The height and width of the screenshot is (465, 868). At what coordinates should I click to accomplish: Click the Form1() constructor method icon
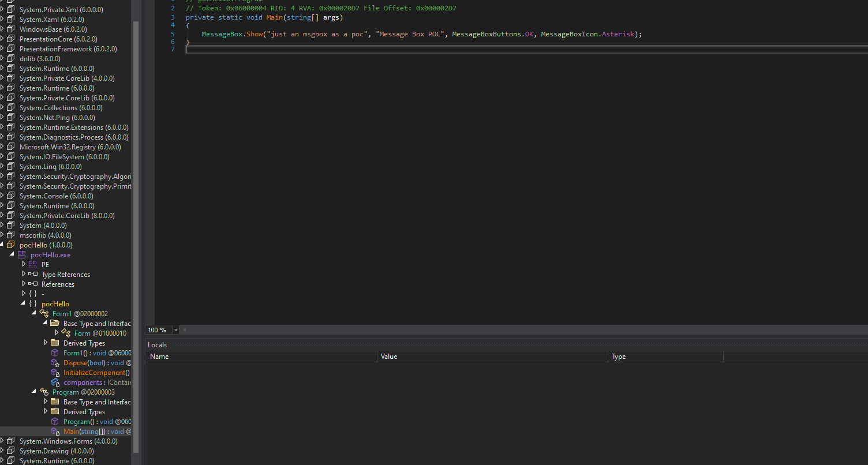click(x=55, y=353)
